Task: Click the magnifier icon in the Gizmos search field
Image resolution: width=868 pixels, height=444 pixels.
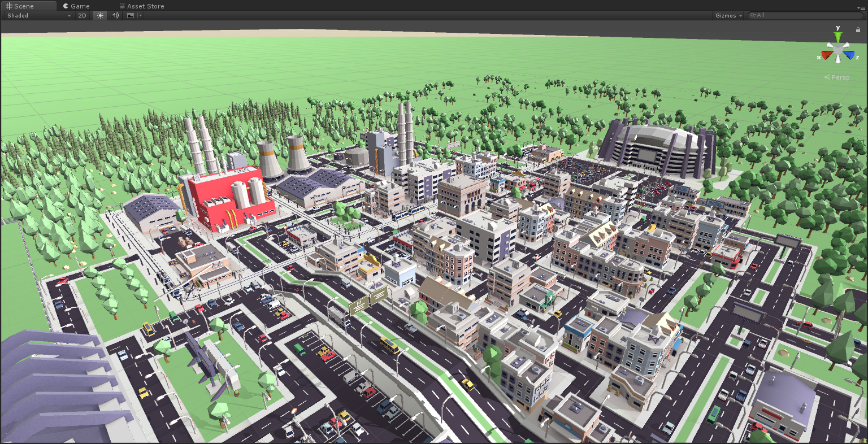Action: pyautogui.click(x=752, y=15)
